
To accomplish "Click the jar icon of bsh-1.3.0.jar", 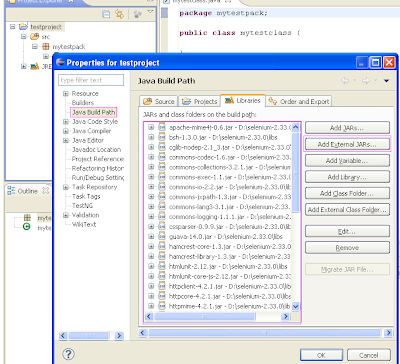I will [x=162, y=137].
